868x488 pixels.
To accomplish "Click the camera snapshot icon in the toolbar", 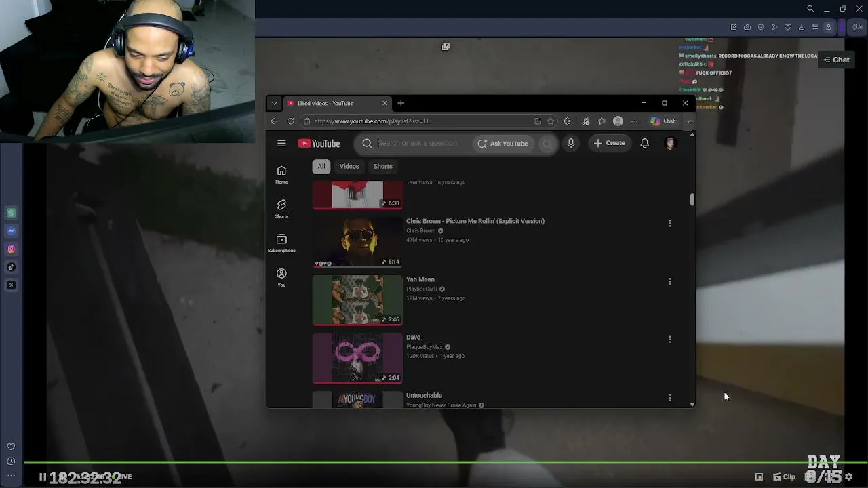I will point(747,27).
